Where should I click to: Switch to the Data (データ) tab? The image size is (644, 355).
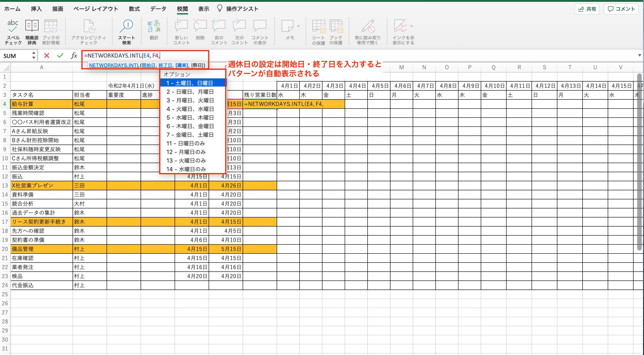[158, 9]
